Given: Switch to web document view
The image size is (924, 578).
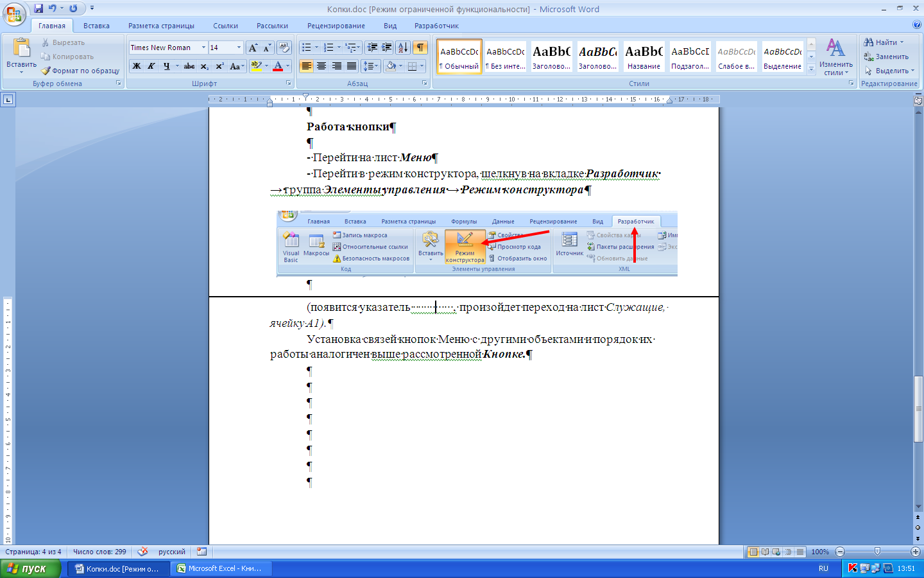Looking at the screenshot, I should [776, 552].
